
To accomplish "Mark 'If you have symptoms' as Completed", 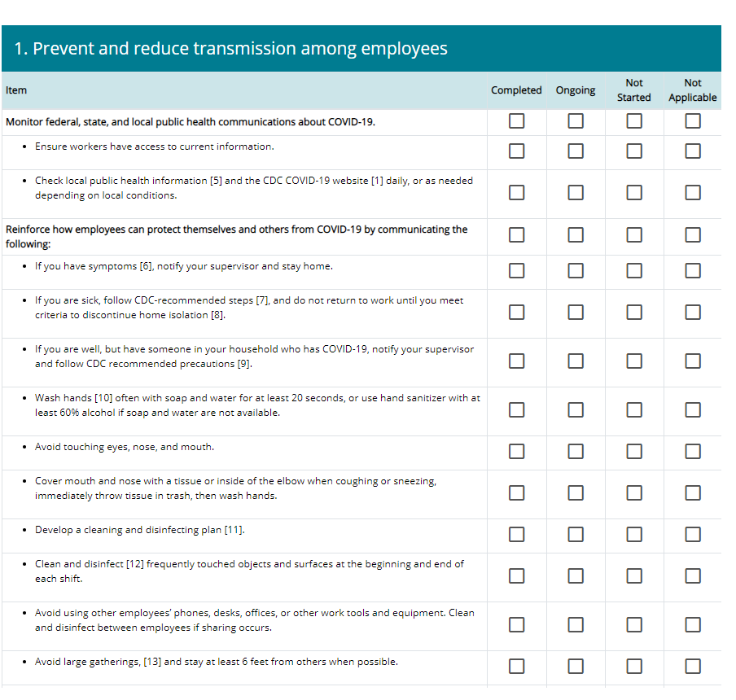I will 516,270.
